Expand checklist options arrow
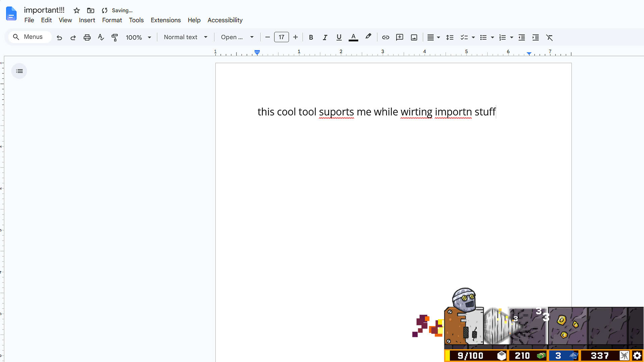The width and height of the screenshot is (644, 362). click(x=473, y=38)
